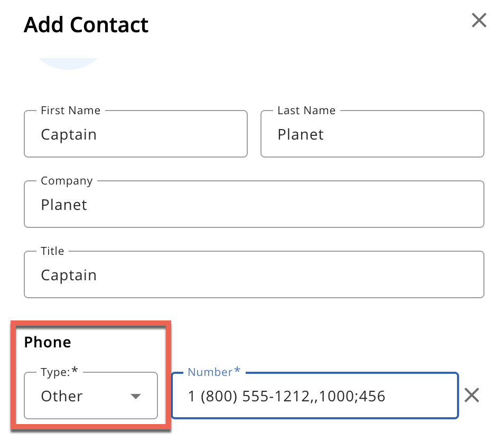Click the word Planet in Last Name
The image size is (504, 441).
[x=301, y=134]
